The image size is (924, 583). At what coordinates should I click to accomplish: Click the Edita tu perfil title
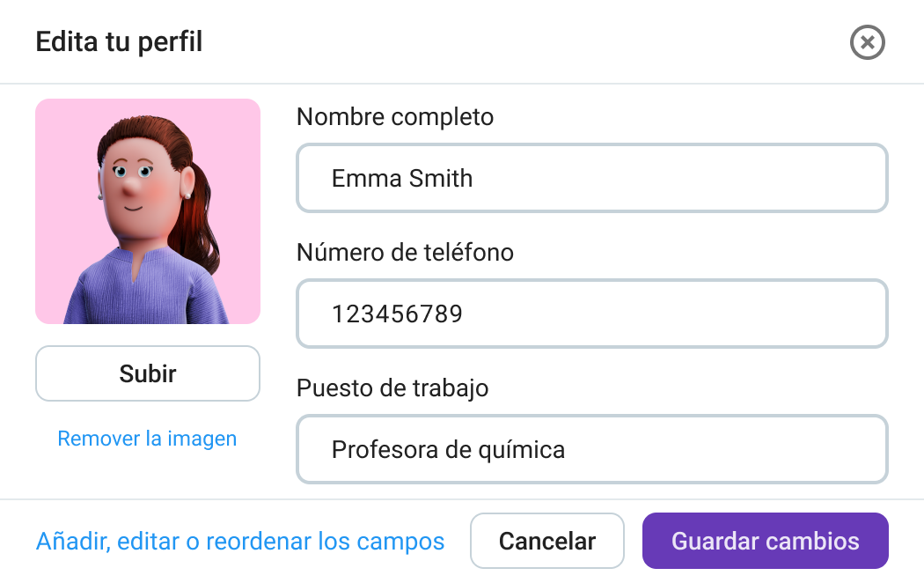119,41
